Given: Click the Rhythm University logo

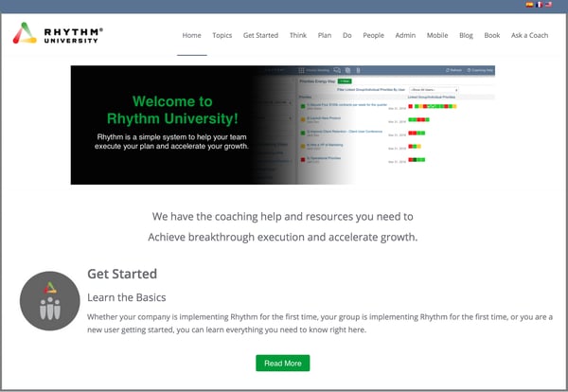Looking at the screenshot, I should pyautogui.click(x=58, y=33).
